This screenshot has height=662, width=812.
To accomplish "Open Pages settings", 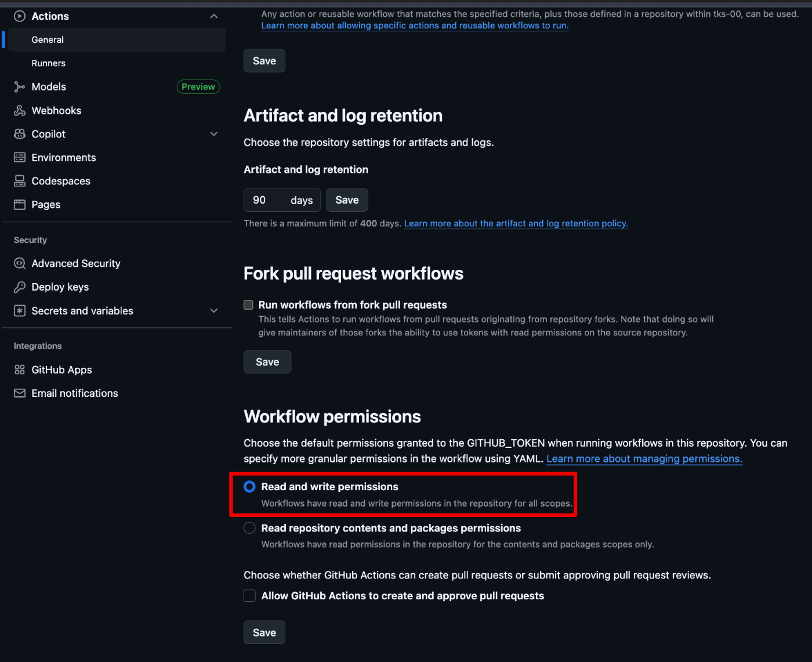I will tap(46, 205).
